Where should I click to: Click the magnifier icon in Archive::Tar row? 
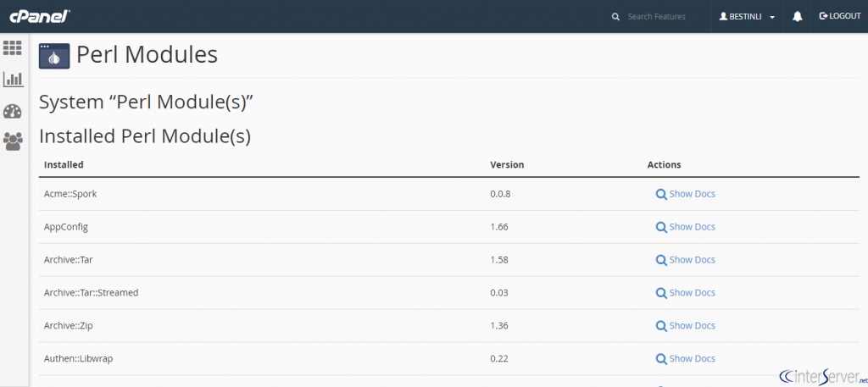point(661,260)
